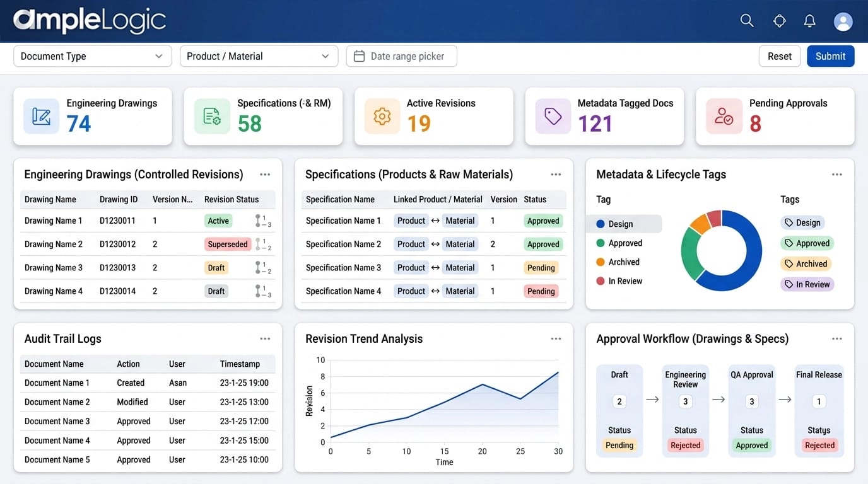Click revision history icon for Drawing Name 4
868x484 pixels.
(x=263, y=291)
